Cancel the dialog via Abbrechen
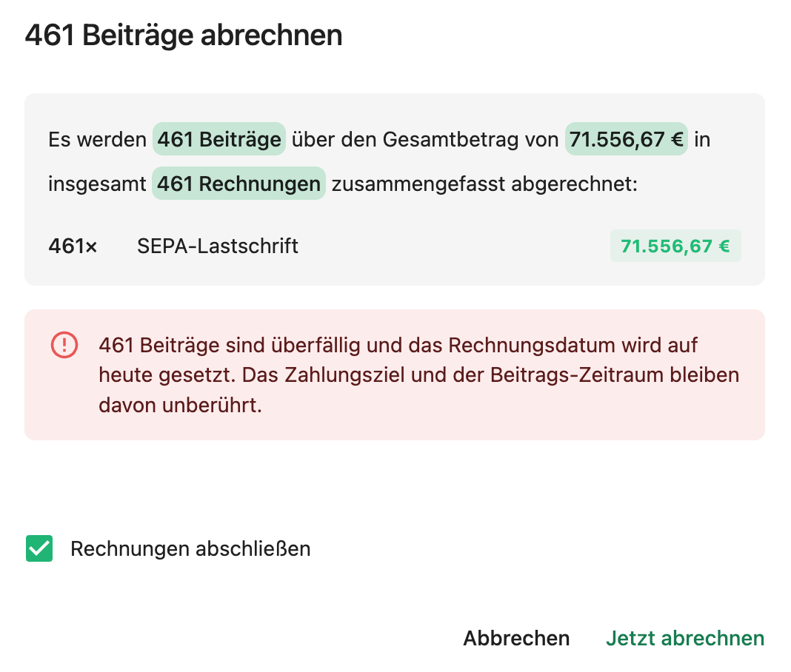The height and width of the screenshot is (672, 791). pyautogui.click(x=516, y=638)
